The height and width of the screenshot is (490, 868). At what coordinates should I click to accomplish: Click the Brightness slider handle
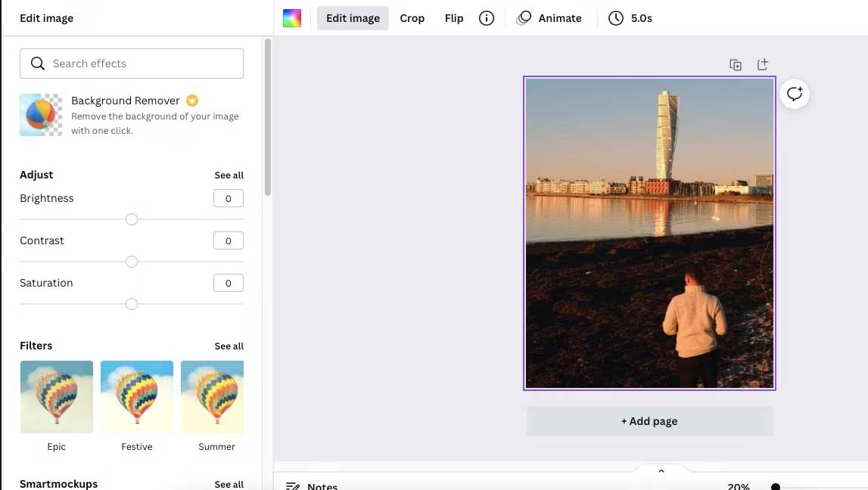coord(132,219)
